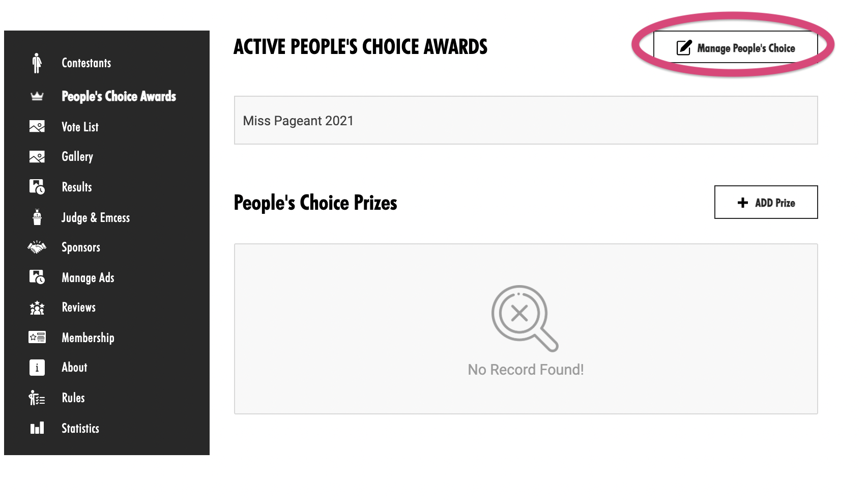The height and width of the screenshot is (504, 868).
Task: Select the Membership sidebar entry
Action: [88, 338]
